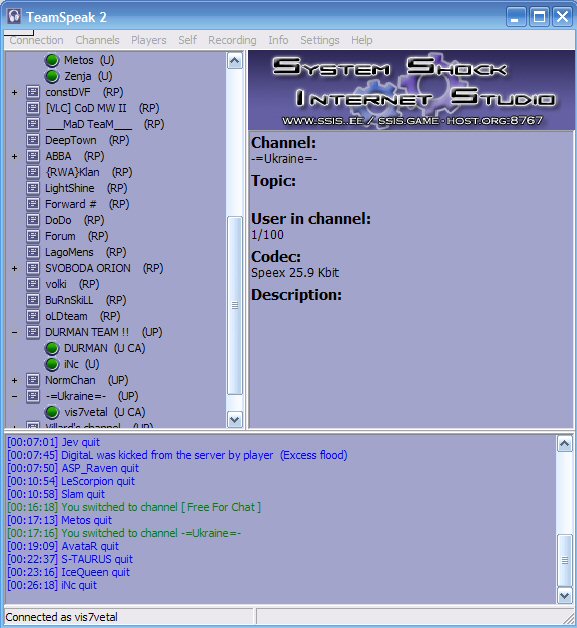Click the System Shock Internet Studio banner
This screenshot has height=628, width=577.
(411, 90)
